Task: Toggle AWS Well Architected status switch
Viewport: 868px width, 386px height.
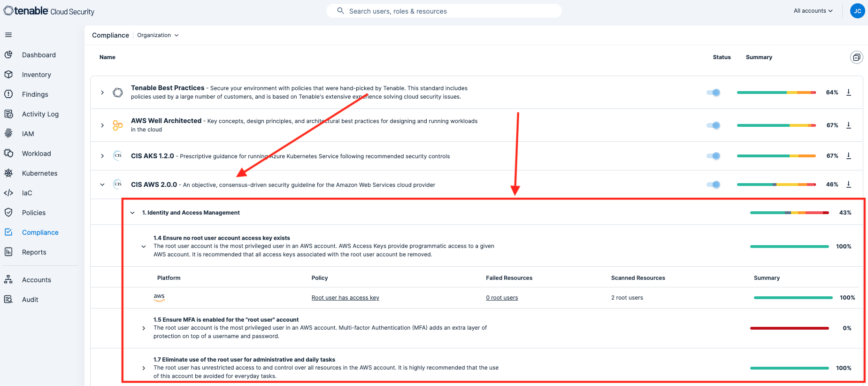Action: point(714,125)
